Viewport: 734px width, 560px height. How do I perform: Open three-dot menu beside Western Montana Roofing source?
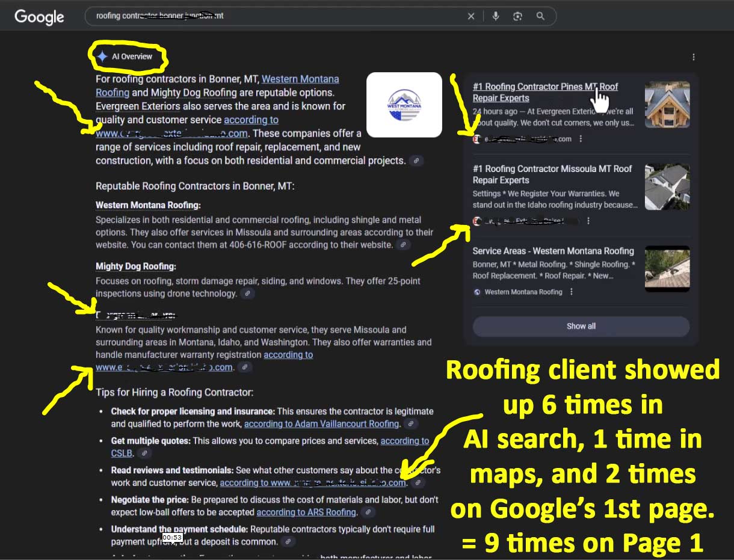[x=571, y=292]
